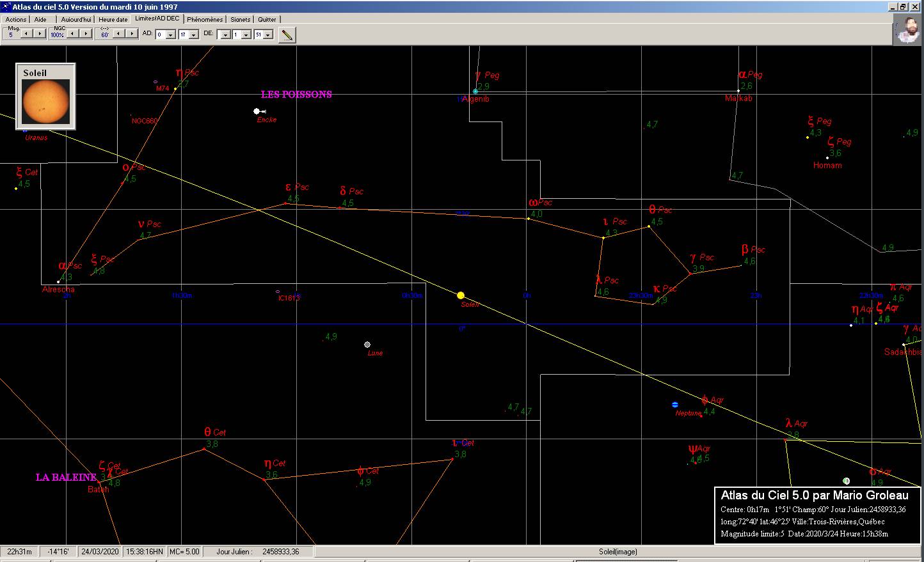Click the Julian day value in status bar

pos(280,552)
